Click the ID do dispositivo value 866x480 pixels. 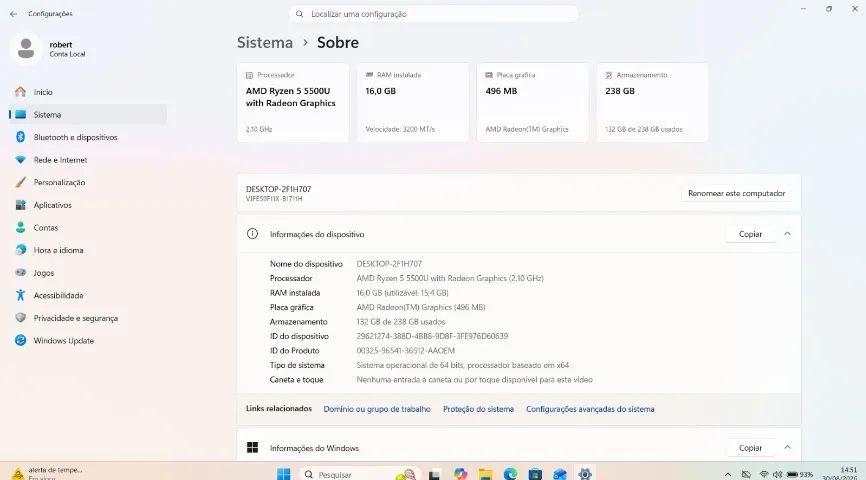coord(432,336)
